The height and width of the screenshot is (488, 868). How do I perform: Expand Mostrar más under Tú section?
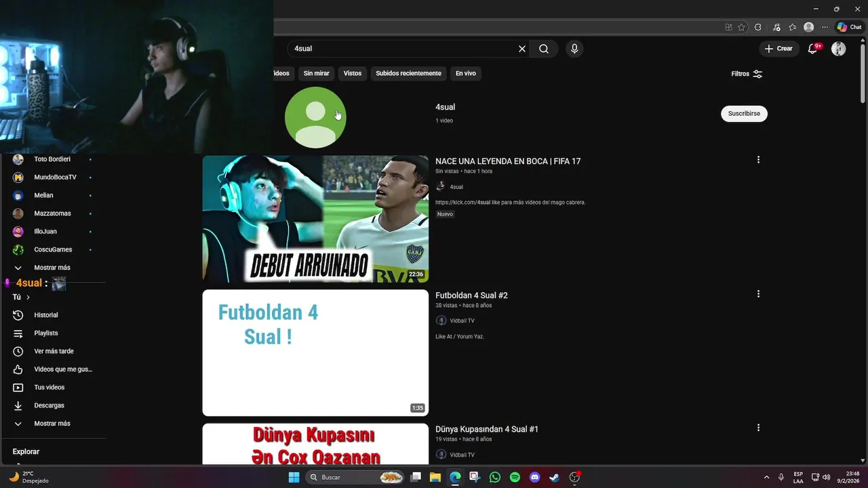(x=53, y=424)
